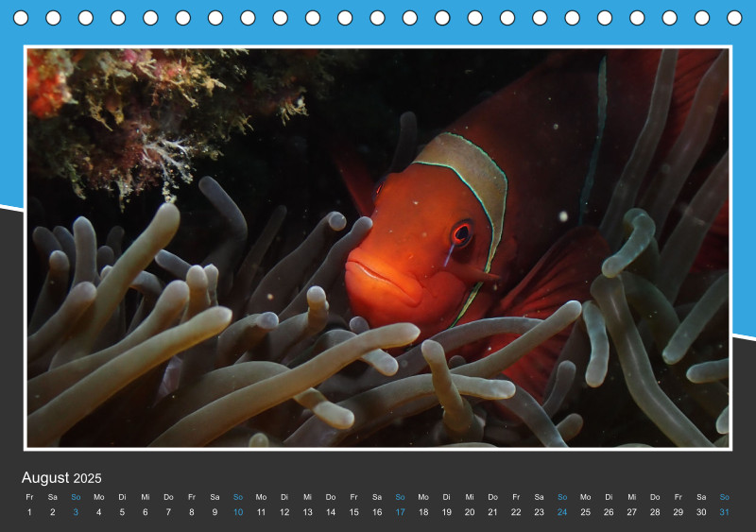Click the 'So' label above day 10

238,497
